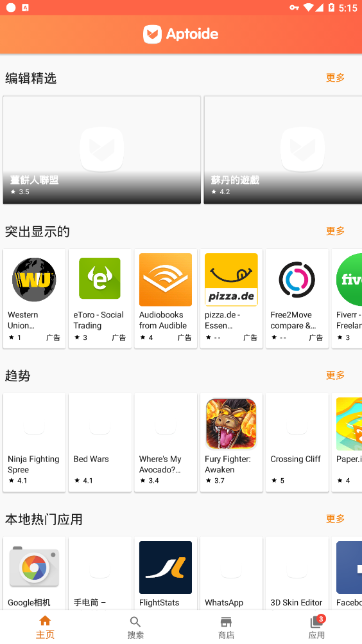Show 更多 for 突出显示的 section
Screen dimensions: 362x644
pos(335,231)
